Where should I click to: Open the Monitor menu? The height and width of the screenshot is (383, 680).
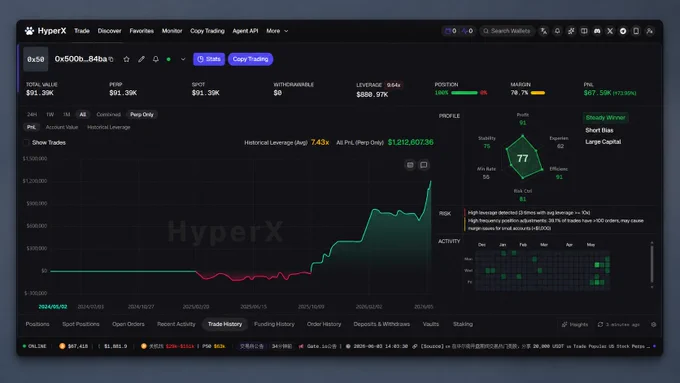tap(172, 31)
